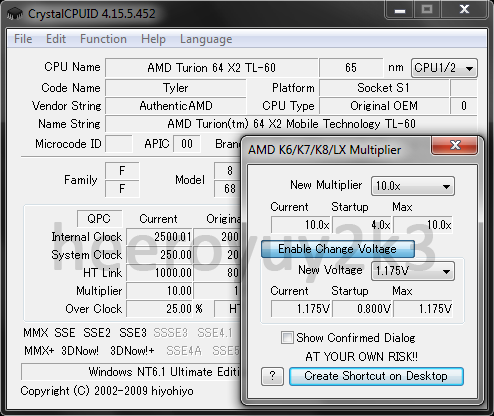Open the File menu
Image resolution: width=494 pixels, height=416 pixels.
pyautogui.click(x=23, y=39)
